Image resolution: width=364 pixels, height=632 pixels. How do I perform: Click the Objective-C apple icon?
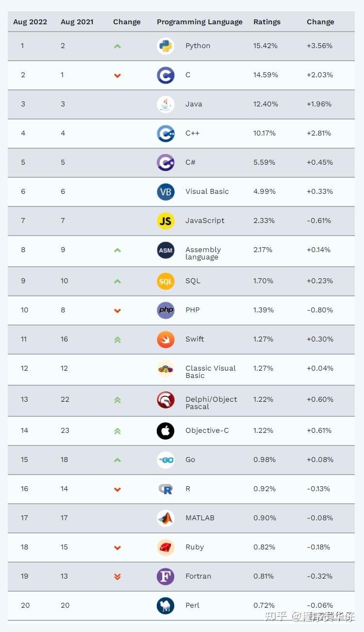pyautogui.click(x=165, y=431)
